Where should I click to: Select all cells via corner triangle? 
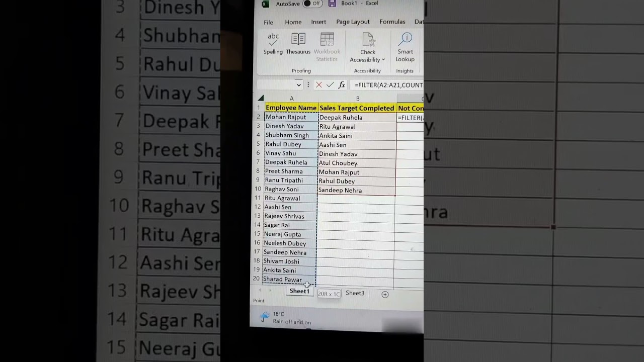click(x=261, y=99)
